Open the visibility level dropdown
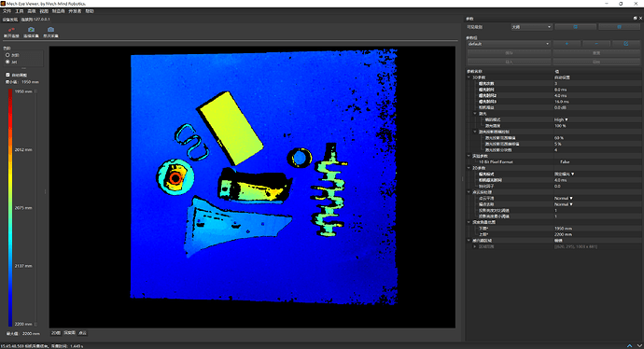This screenshot has width=644, height=349. [x=531, y=27]
